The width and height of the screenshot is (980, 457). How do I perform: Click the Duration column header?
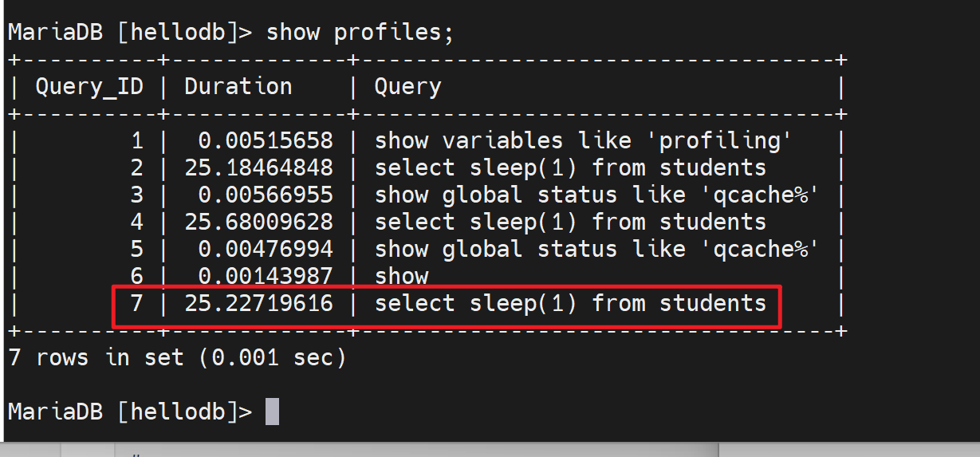238,87
